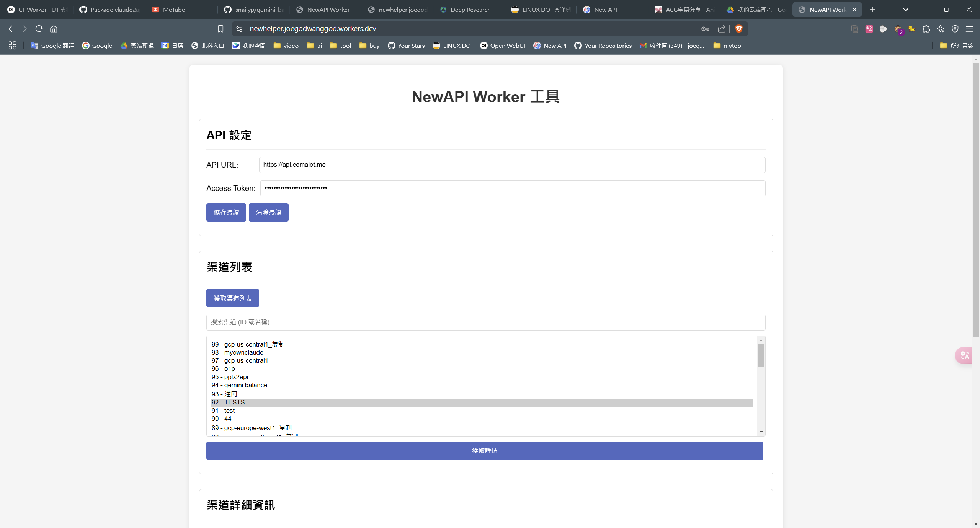Open the extensions puzzle icon
Image resolution: width=980 pixels, height=528 pixels.
926,29
